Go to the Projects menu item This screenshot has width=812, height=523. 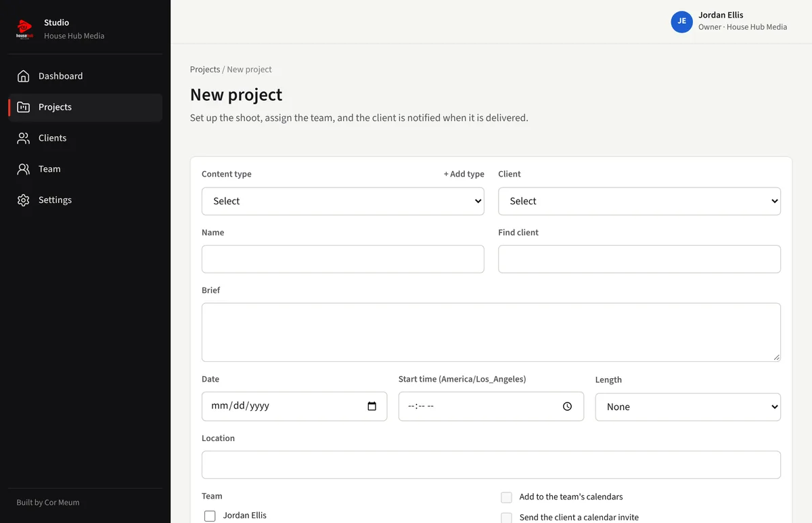[x=85, y=107]
